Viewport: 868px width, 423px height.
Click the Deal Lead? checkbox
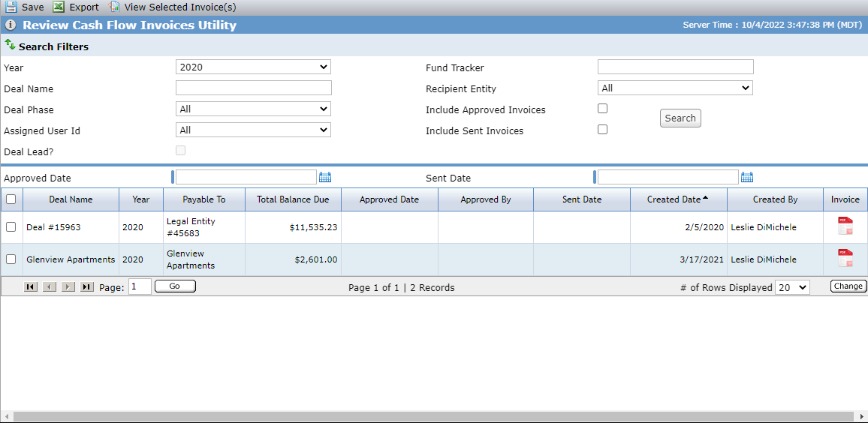coord(180,151)
